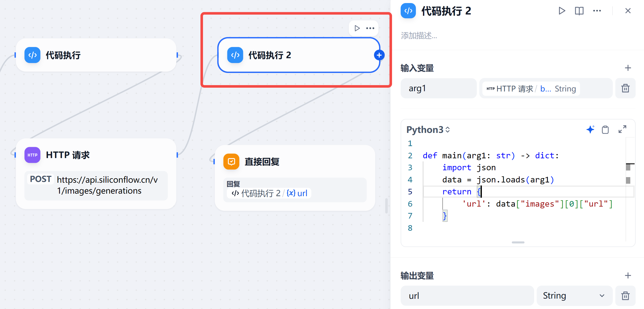Open the canvas node's three-dot menu
The width and height of the screenshot is (644, 309).
pos(370,28)
